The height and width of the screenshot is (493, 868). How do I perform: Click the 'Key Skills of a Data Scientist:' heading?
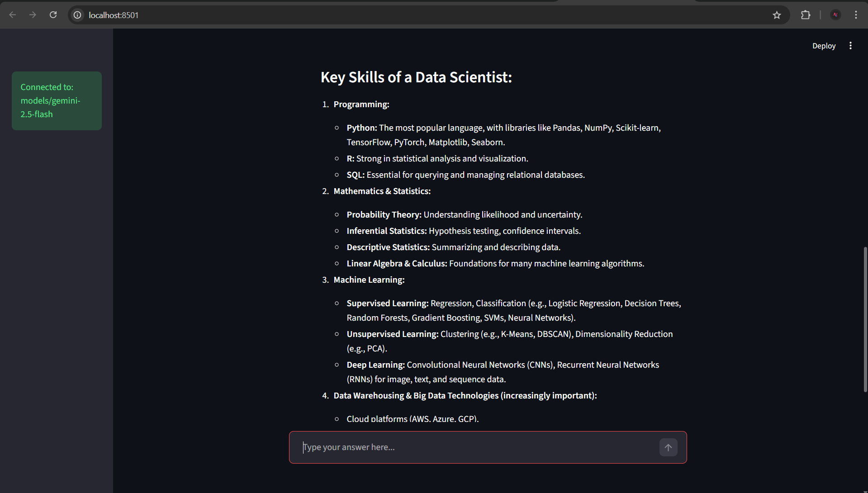click(416, 77)
